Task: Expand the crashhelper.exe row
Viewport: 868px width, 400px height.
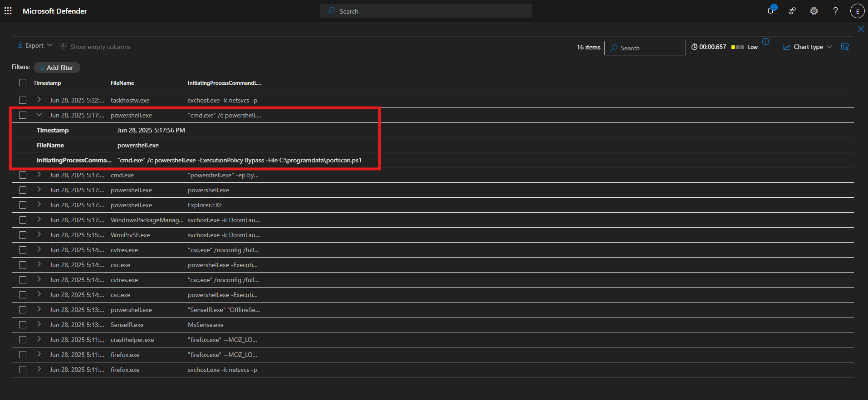Action: pyautogui.click(x=39, y=339)
